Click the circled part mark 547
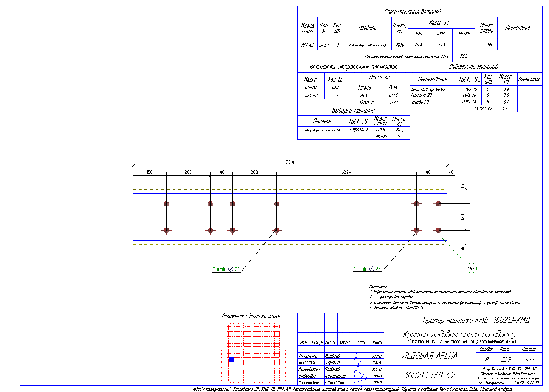 coord(471,268)
